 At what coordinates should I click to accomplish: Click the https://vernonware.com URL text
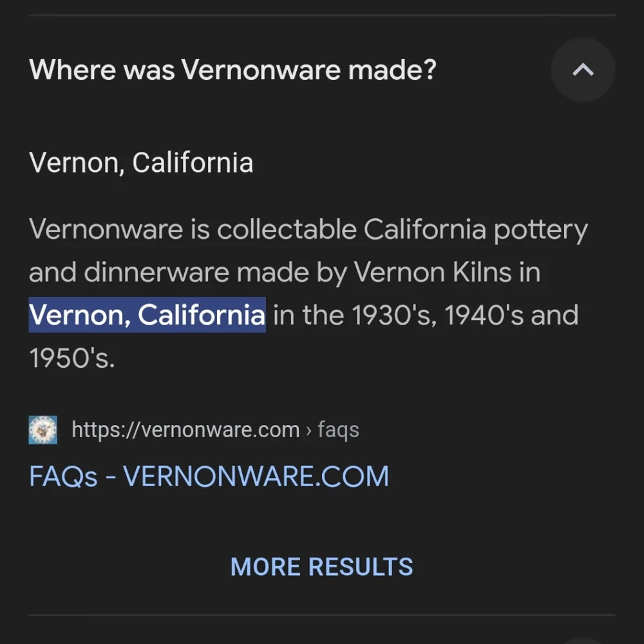point(185,430)
